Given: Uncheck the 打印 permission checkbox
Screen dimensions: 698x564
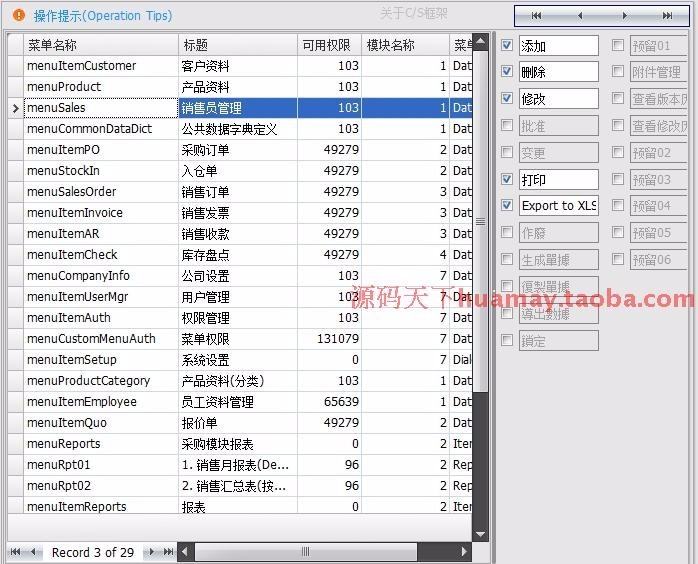Looking at the screenshot, I should (x=507, y=179).
